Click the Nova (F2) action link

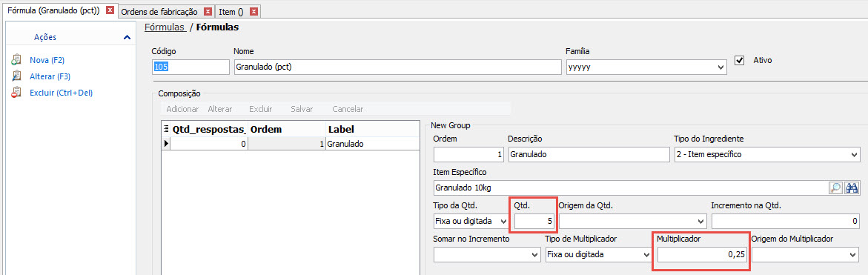47,60
